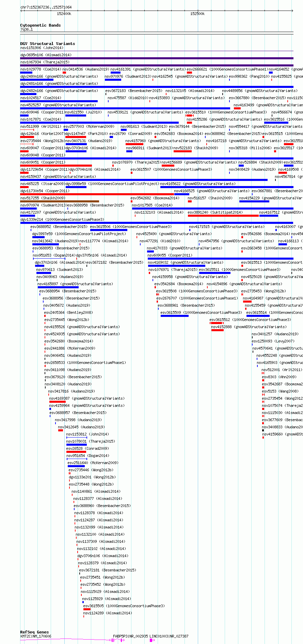The height and width of the screenshot is (644, 303).
Task: Select dgv1730n54 (Cooper2011) red bar label
Action: (x=45, y=191)
